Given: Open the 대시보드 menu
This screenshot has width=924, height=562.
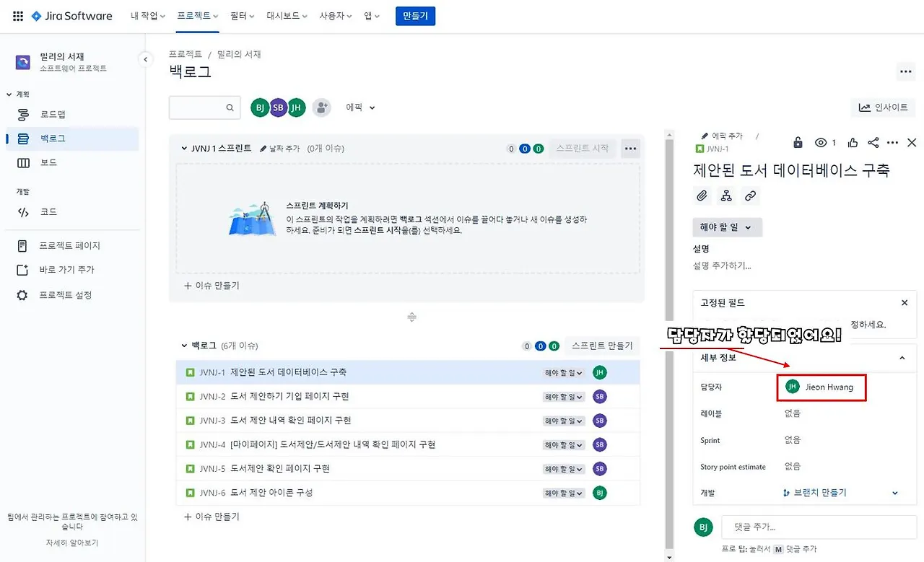Looking at the screenshot, I should (x=284, y=14).
